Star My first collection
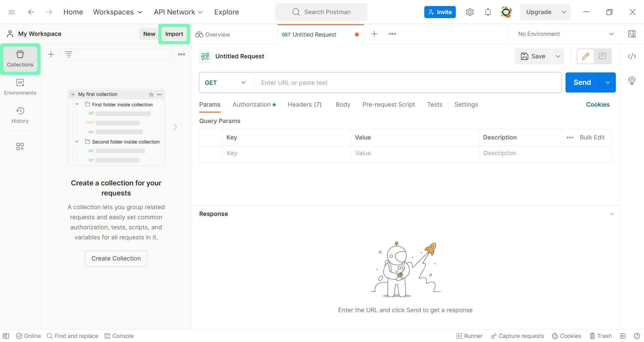This screenshot has height=342, width=644. (151, 95)
